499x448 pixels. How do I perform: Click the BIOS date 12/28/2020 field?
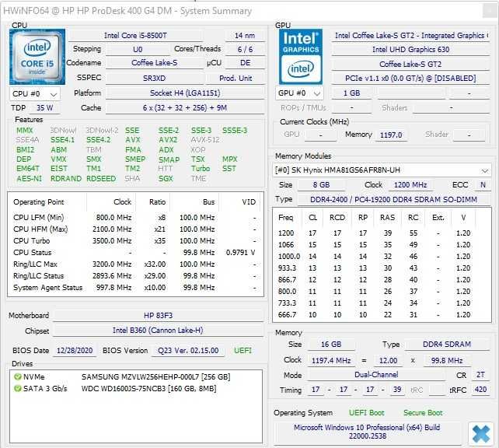click(x=75, y=351)
